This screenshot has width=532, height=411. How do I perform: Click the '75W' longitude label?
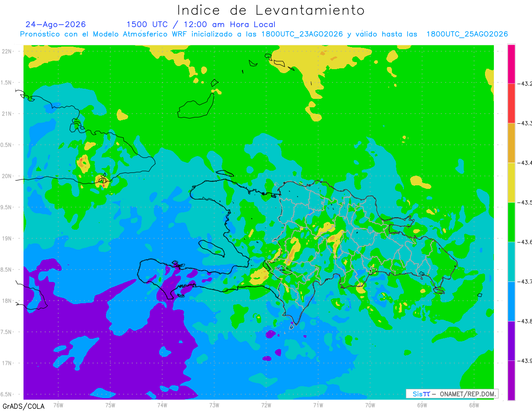(110, 405)
